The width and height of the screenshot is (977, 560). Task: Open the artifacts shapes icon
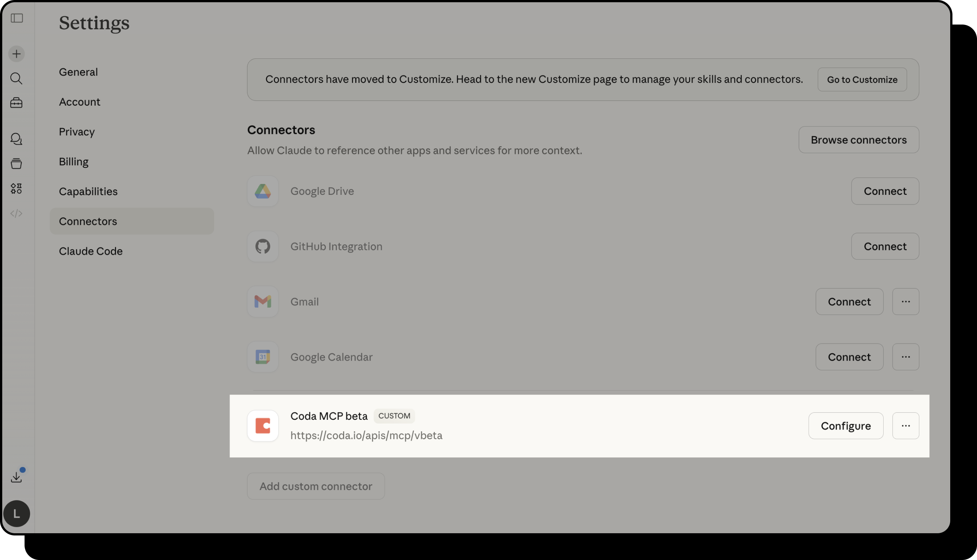[x=16, y=189]
